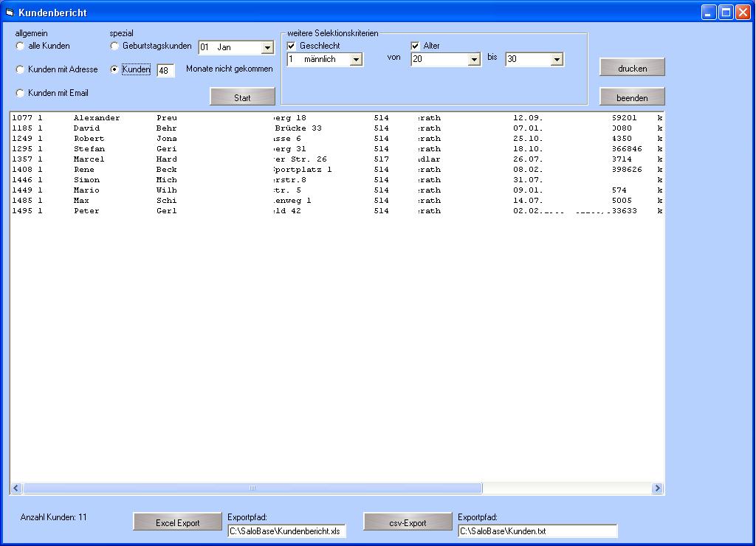Expand the gender 'männlich' dropdown

[356, 60]
